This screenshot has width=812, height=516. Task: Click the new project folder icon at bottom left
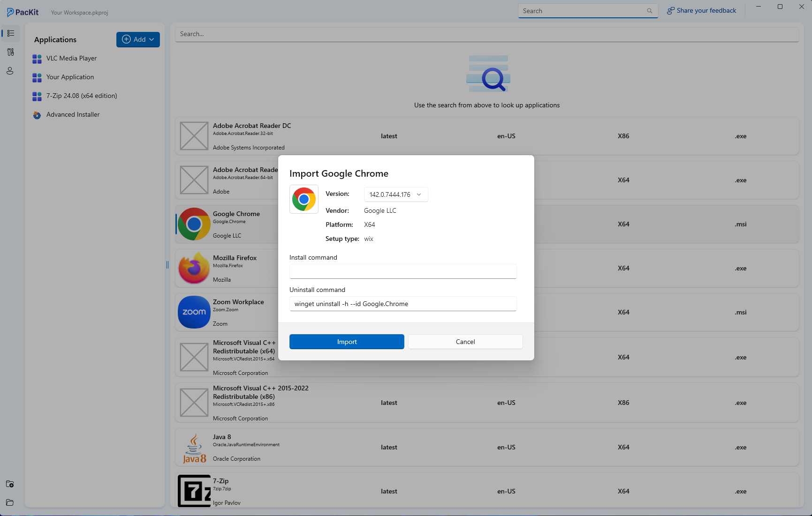[x=10, y=484]
